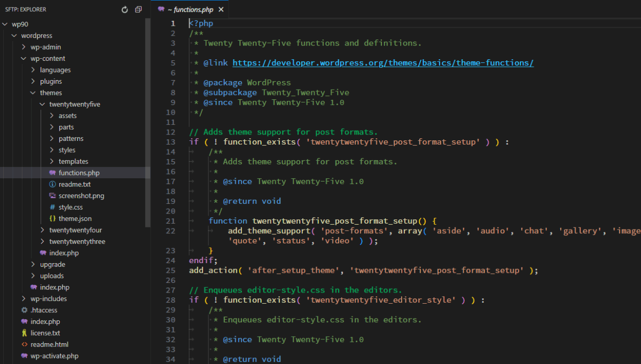Expand the twentytwentyfour folder

pos(43,230)
